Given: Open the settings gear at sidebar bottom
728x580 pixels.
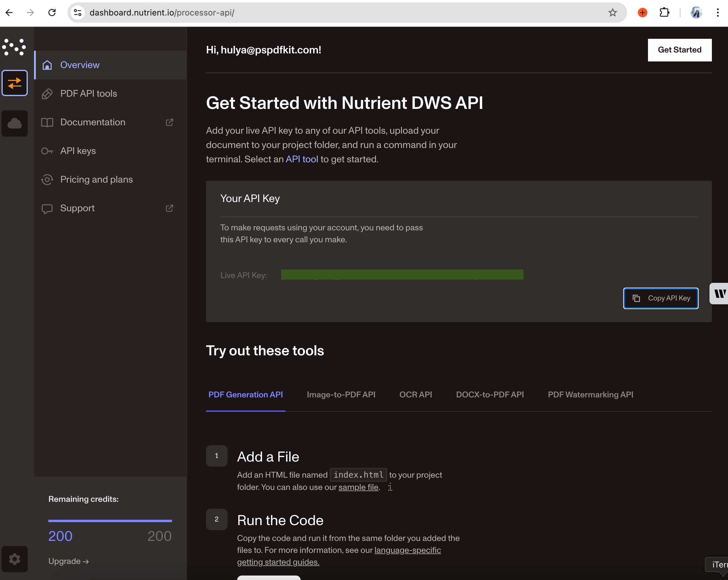Looking at the screenshot, I should tap(15, 559).
